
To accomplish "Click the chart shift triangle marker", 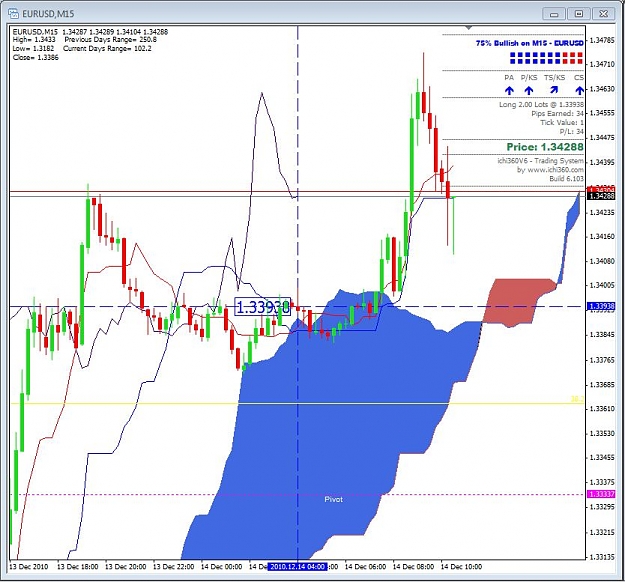I will (x=469, y=28).
